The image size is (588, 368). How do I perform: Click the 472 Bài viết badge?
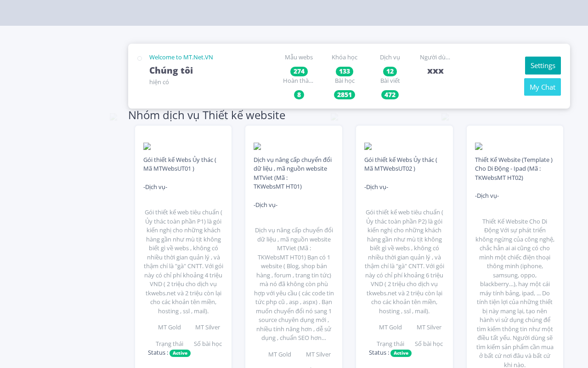(390, 95)
